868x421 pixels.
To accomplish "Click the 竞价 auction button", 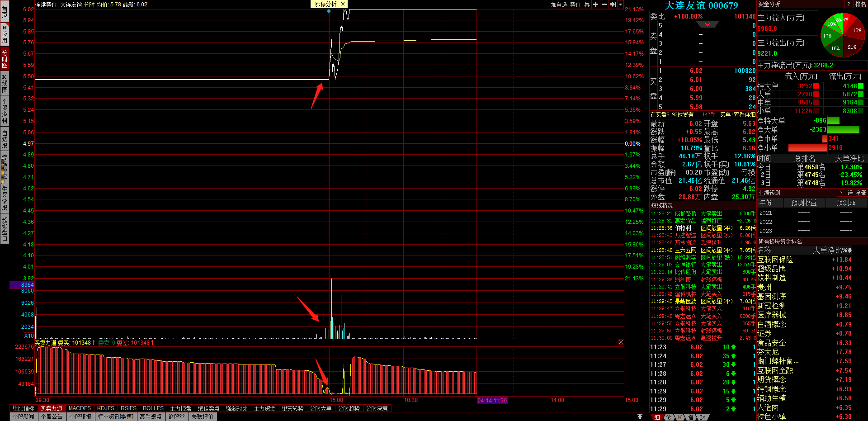I will point(575,5).
